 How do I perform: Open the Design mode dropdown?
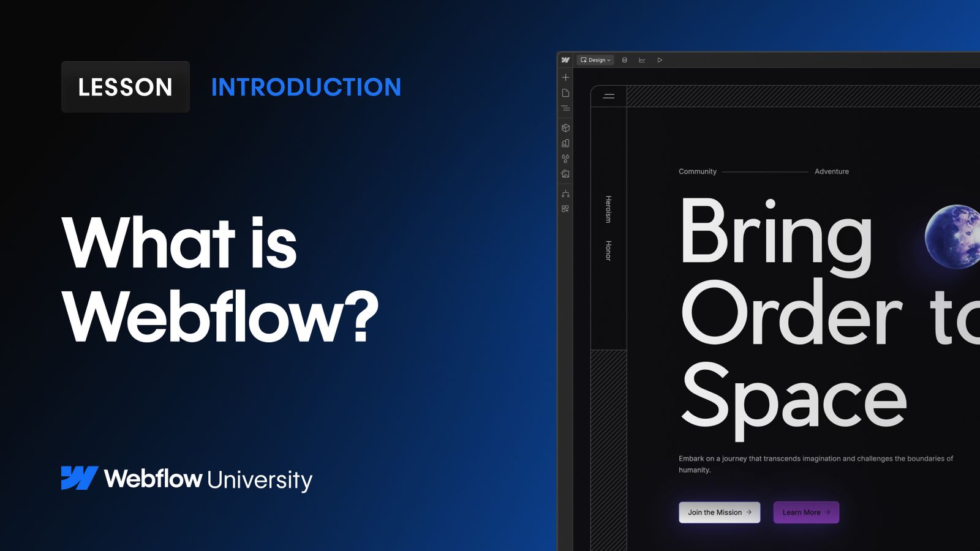click(x=595, y=60)
